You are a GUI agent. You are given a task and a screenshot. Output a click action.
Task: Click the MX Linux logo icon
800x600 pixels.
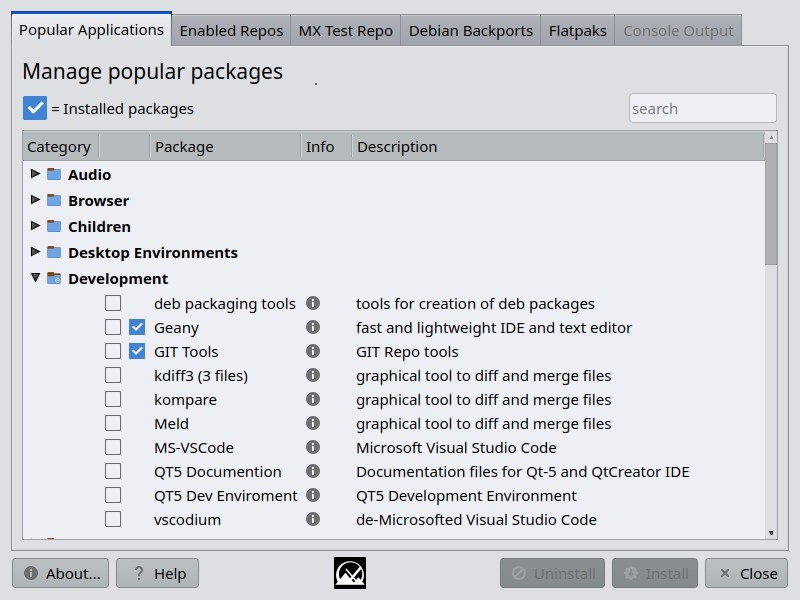(350, 573)
